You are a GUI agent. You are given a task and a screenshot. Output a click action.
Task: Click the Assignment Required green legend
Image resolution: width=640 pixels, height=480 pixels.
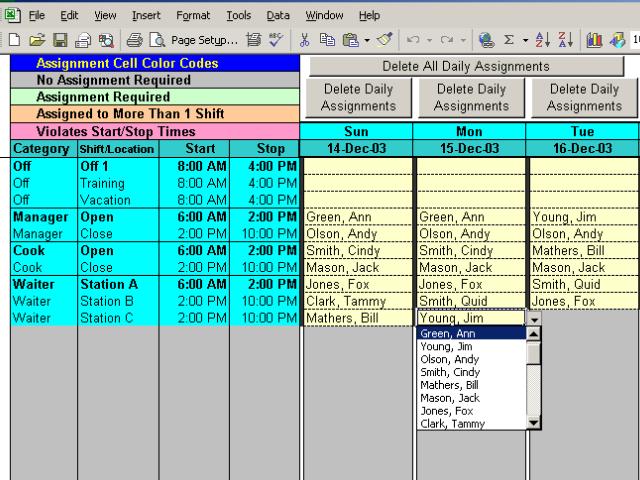tap(155, 97)
